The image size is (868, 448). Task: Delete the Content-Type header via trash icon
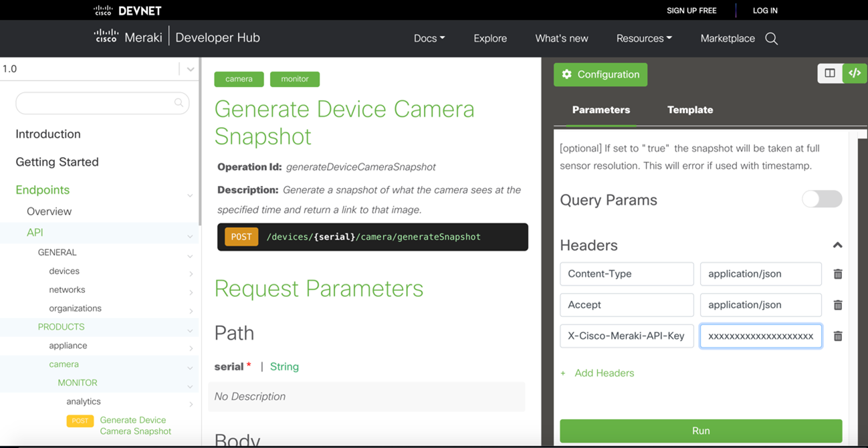pos(837,274)
